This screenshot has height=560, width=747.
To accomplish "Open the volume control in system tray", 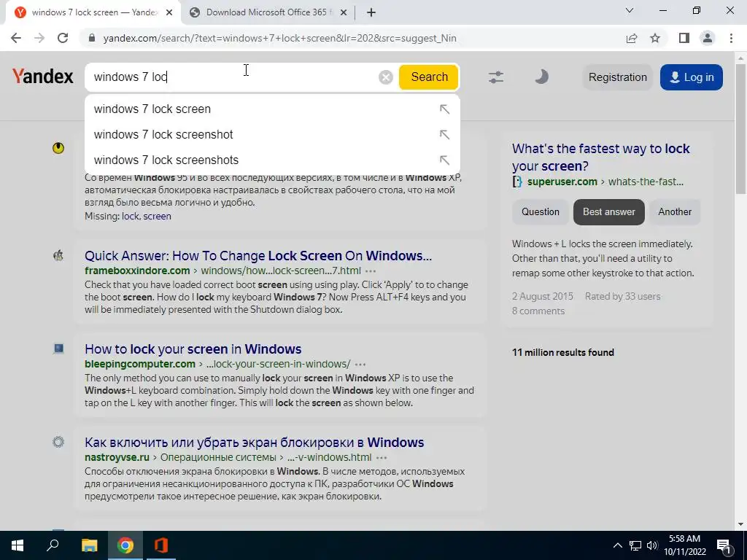I will (x=652, y=545).
